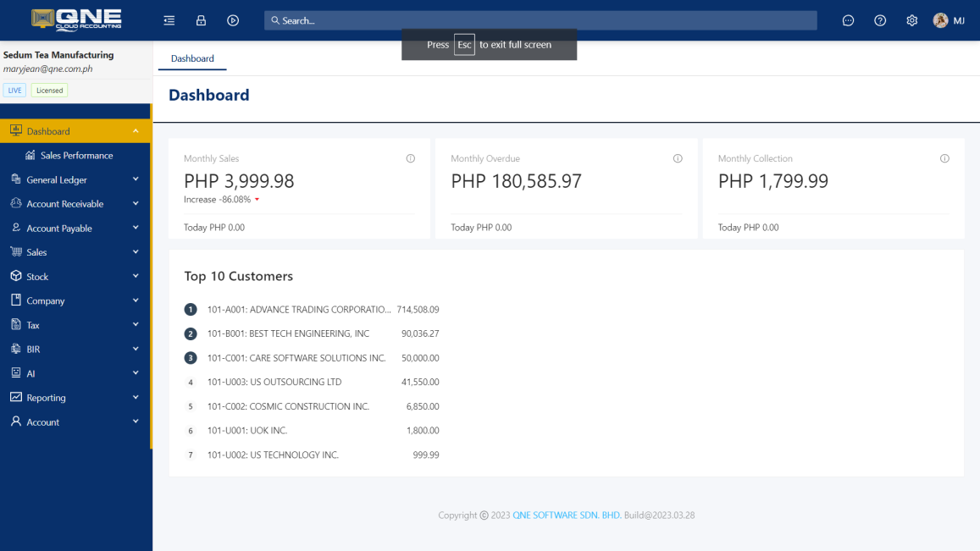The height and width of the screenshot is (551, 980).
Task: Click the BIR icon in sidebar
Action: point(15,350)
